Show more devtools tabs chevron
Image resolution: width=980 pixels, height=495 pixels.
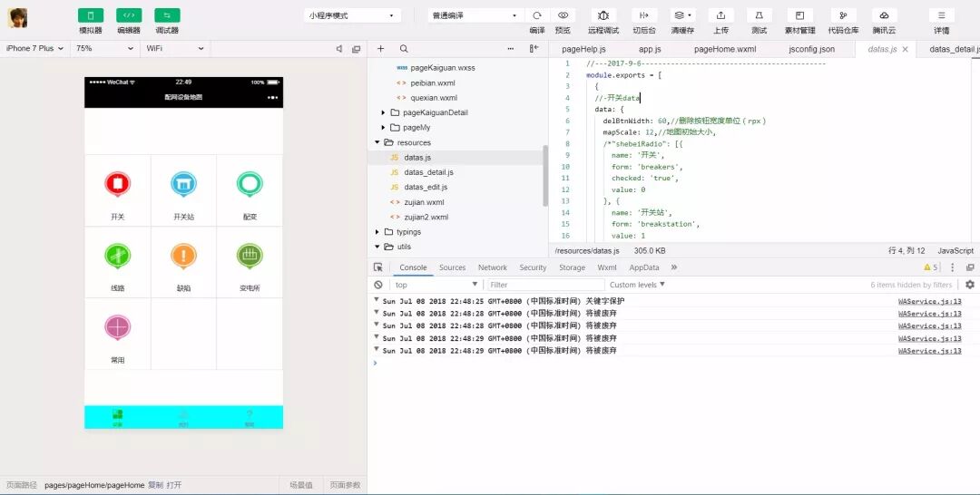click(673, 267)
